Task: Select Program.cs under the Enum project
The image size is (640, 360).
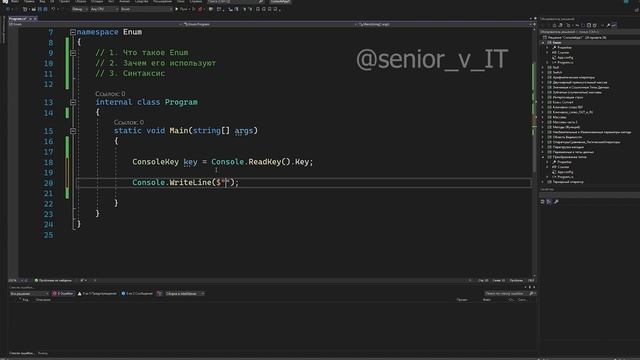Action: (565, 62)
